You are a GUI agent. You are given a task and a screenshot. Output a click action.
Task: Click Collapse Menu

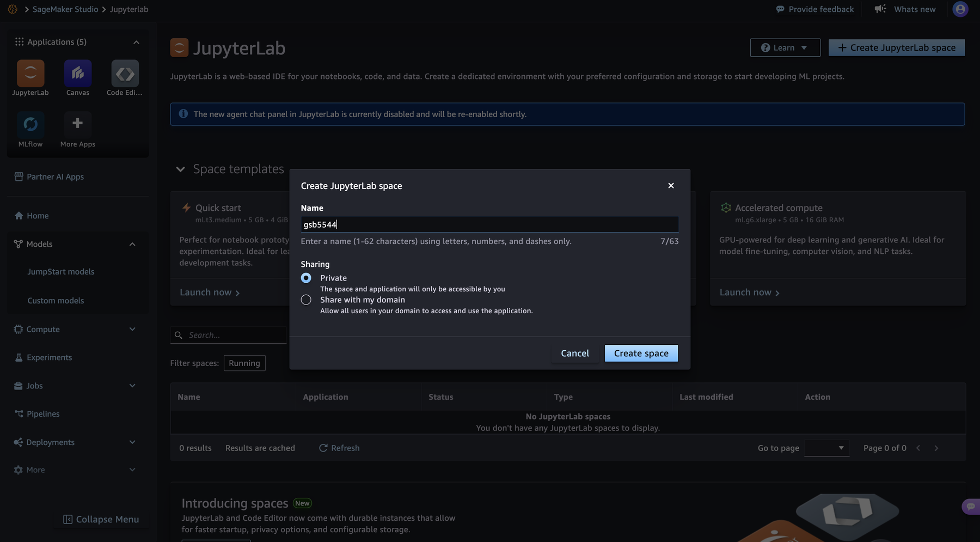tap(101, 519)
